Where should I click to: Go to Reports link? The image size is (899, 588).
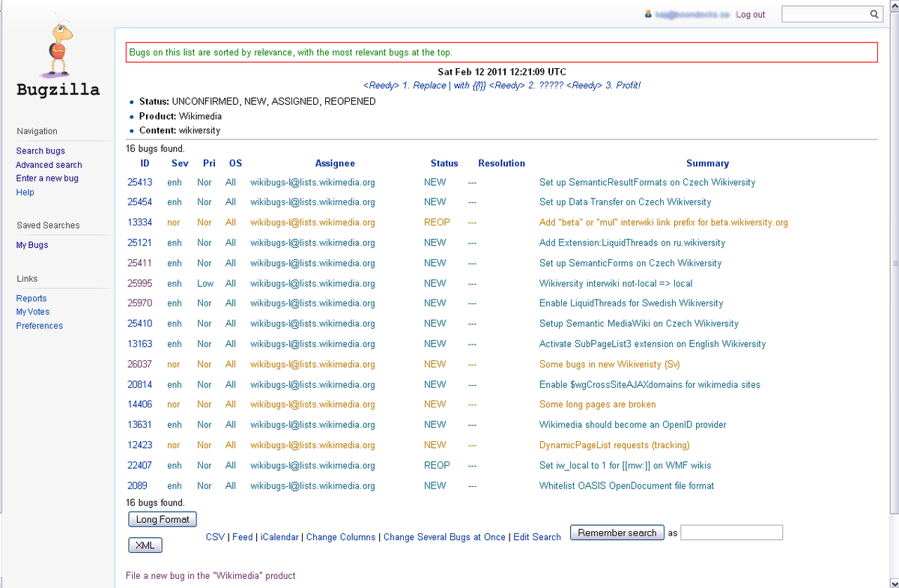tap(31, 299)
